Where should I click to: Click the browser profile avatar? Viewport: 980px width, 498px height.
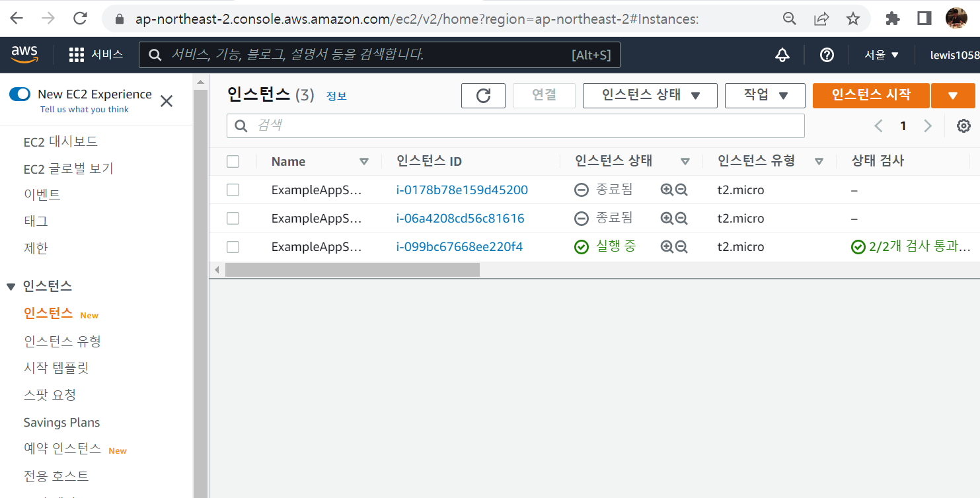[956, 18]
